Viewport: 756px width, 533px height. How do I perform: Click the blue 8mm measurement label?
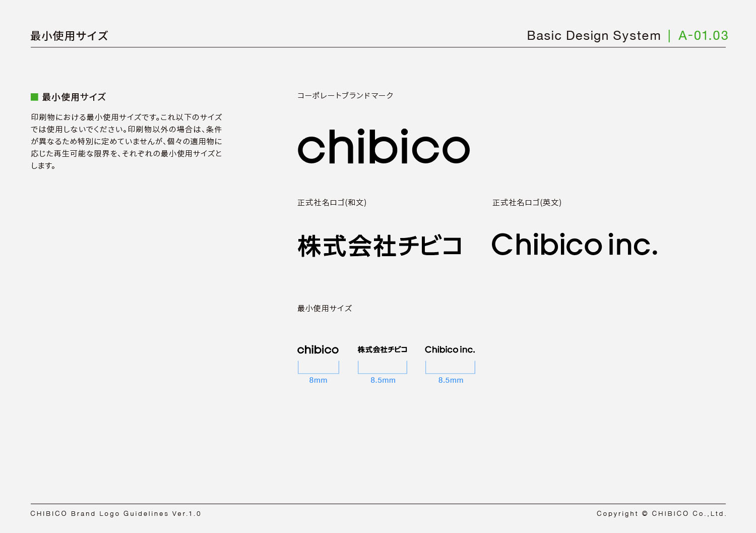(318, 380)
